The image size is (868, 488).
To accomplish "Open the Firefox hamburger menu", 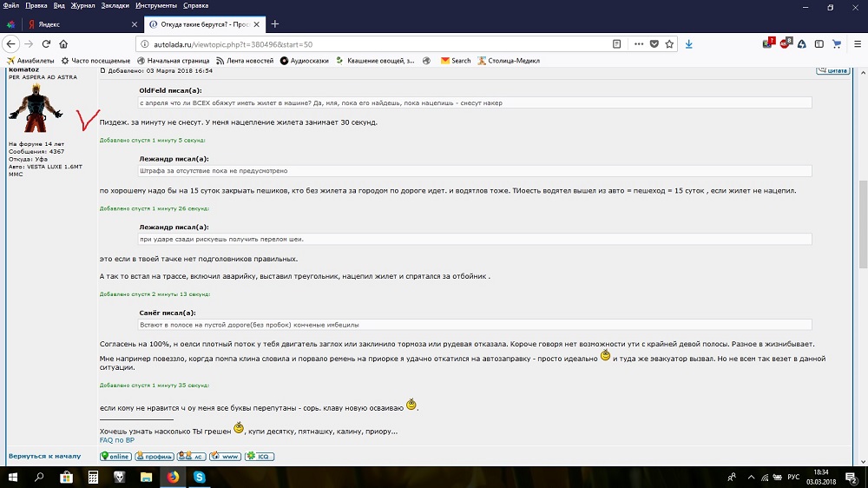I will (855, 43).
